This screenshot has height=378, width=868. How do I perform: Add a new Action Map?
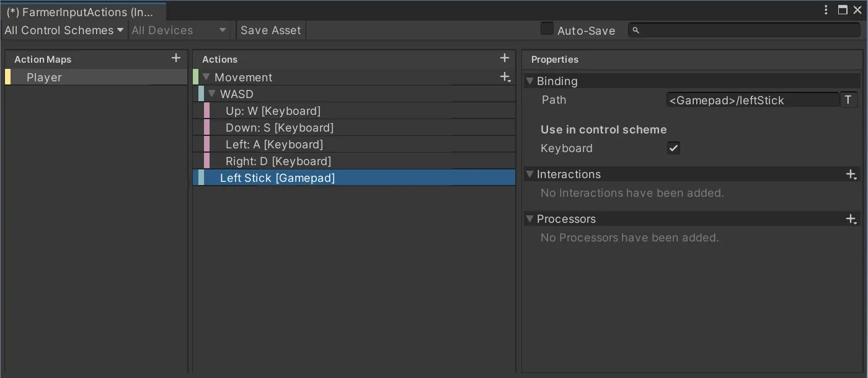tap(176, 58)
